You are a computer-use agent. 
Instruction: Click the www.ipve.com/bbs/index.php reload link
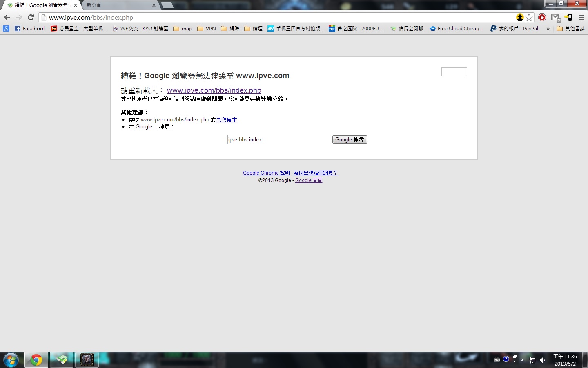tap(214, 90)
